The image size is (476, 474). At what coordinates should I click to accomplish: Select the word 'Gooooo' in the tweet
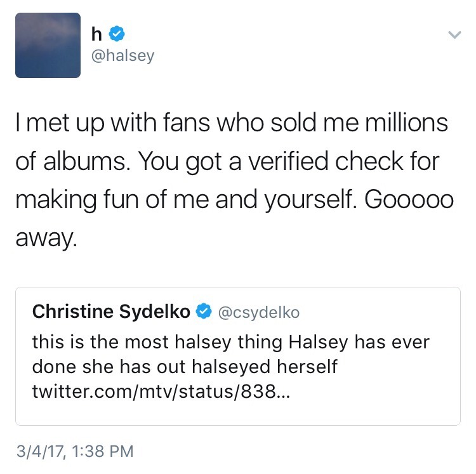(x=409, y=199)
